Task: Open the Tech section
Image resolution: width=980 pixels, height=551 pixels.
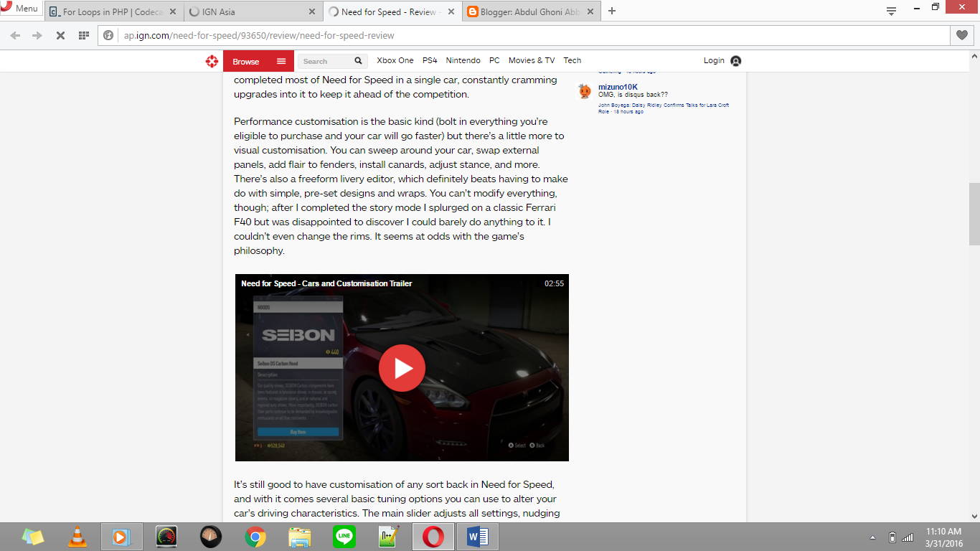Action: 573,60
